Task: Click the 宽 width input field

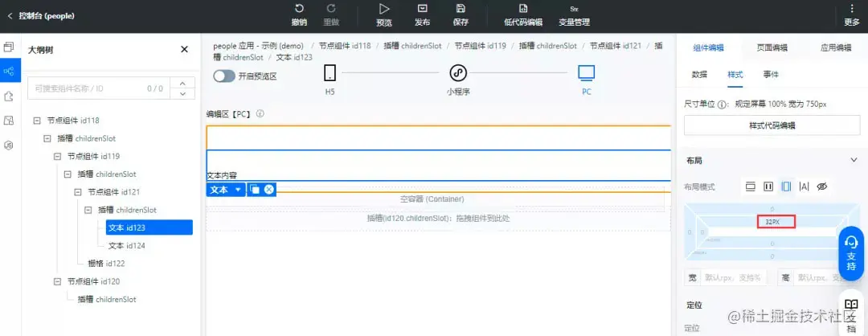Action: click(734, 277)
